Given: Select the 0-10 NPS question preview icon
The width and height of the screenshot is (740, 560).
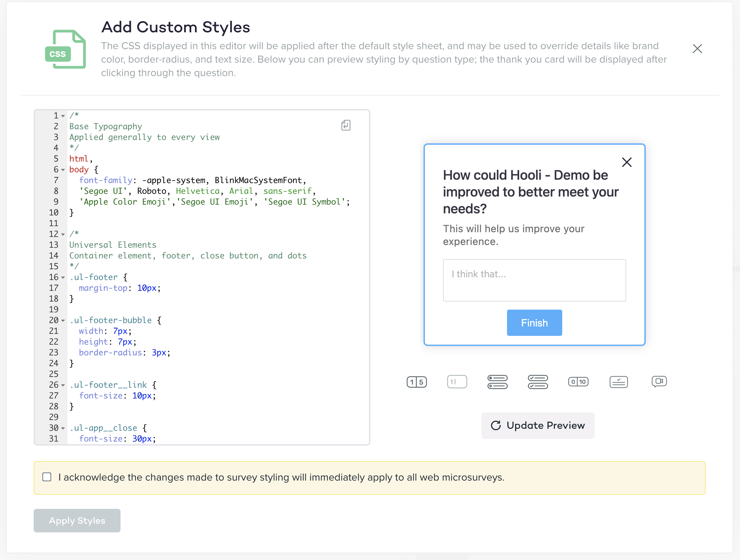Looking at the screenshot, I should (578, 382).
